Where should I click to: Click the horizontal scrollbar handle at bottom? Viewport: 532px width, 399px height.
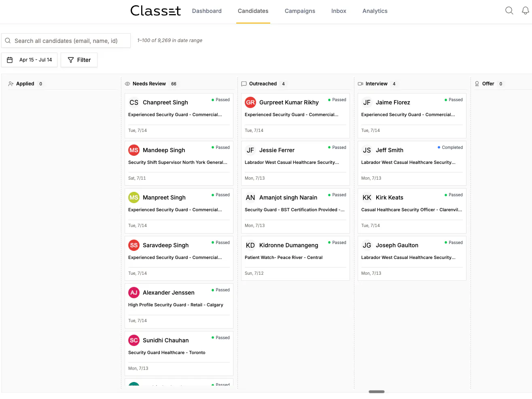click(377, 392)
